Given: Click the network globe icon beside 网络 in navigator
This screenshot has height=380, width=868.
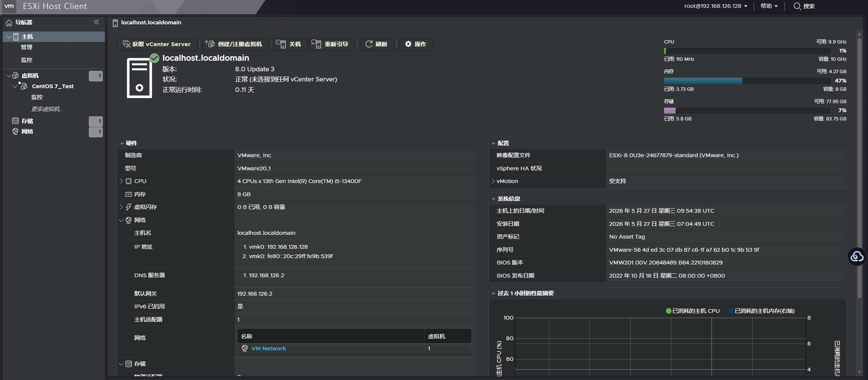Looking at the screenshot, I should [x=15, y=131].
